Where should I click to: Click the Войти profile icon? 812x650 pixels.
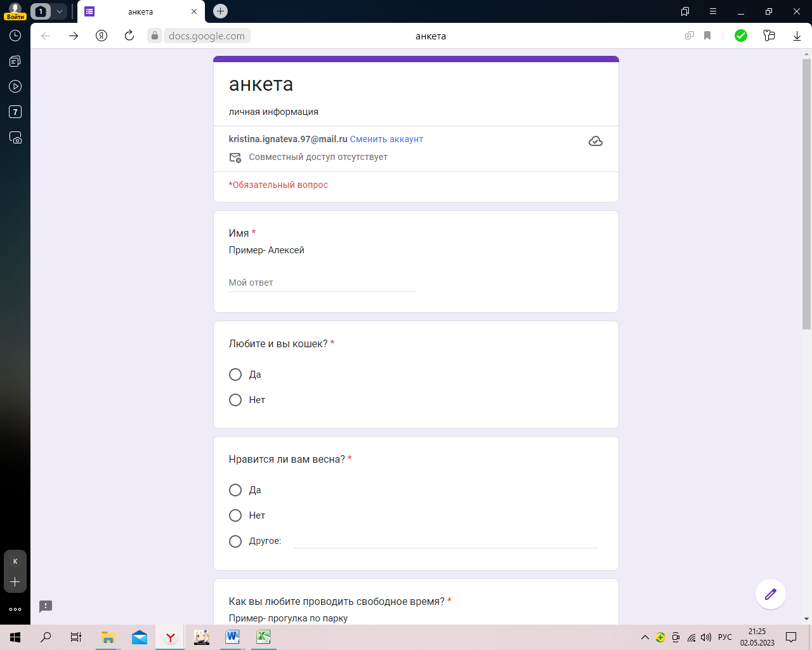pos(15,11)
